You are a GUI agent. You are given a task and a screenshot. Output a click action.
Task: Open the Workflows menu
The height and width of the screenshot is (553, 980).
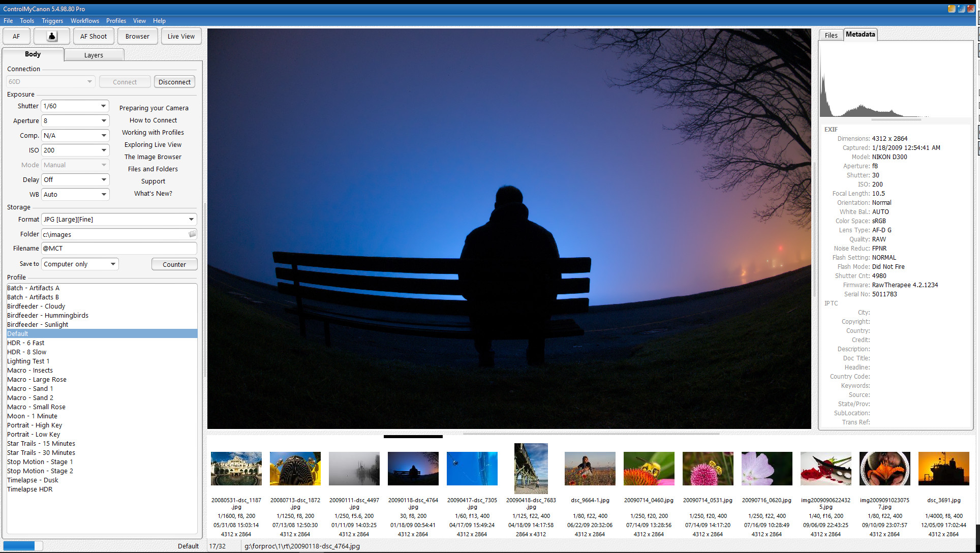tap(84, 20)
